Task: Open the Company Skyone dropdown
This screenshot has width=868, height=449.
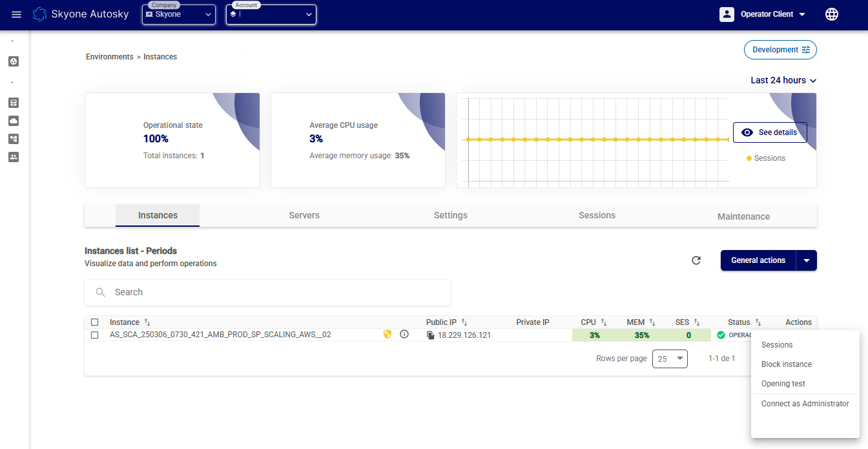Action: click(179, 14)
